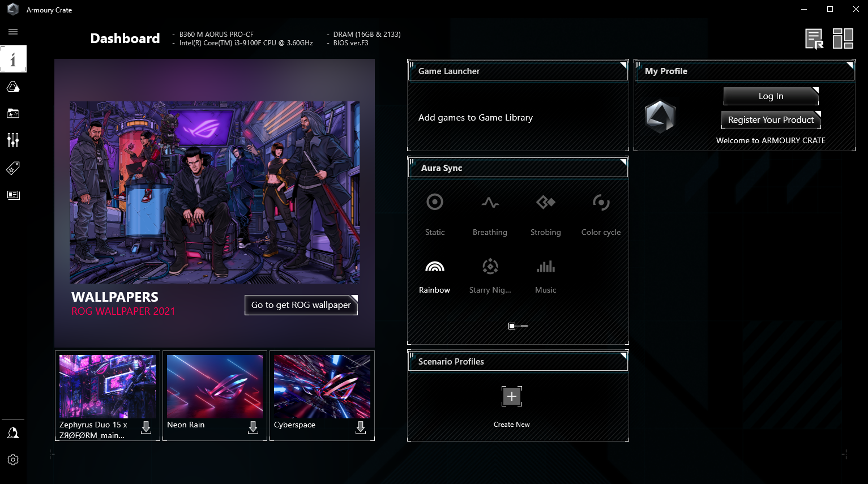Click the list layout icon at top right

(x=814, y=39)
